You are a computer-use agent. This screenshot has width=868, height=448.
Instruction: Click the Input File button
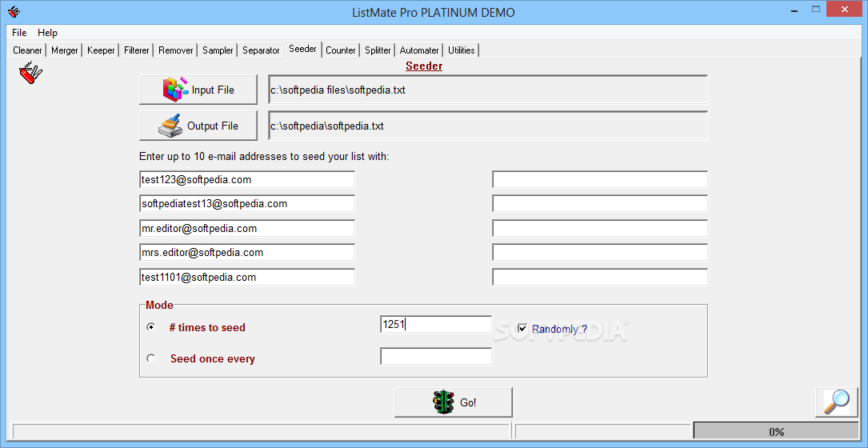pos(198,90)
